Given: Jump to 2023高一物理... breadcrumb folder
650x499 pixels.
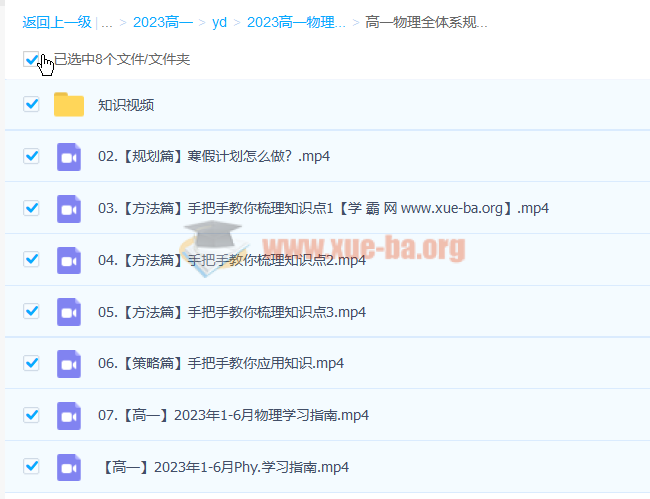Looking at the screenshot, I should click(296, 21).
